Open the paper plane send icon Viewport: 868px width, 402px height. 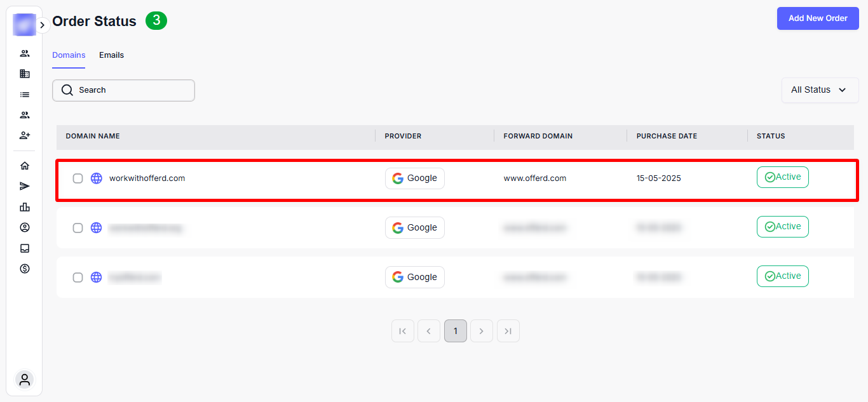pos(25,186)
